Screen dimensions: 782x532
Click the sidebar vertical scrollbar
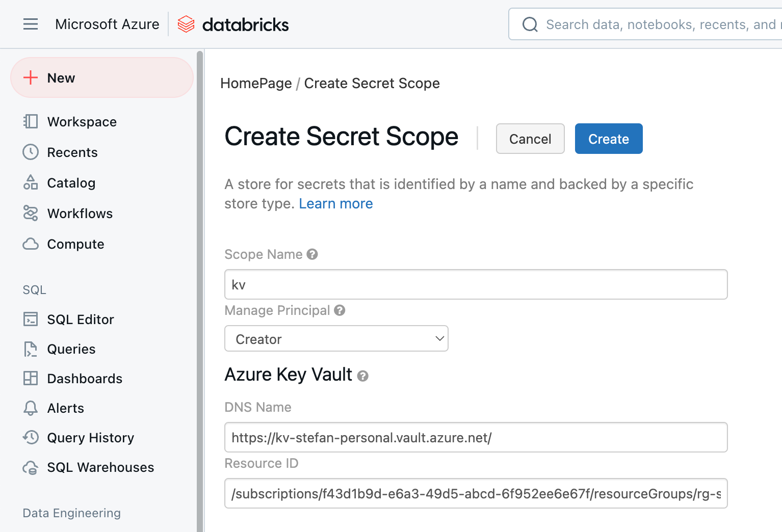coord(200,290)
